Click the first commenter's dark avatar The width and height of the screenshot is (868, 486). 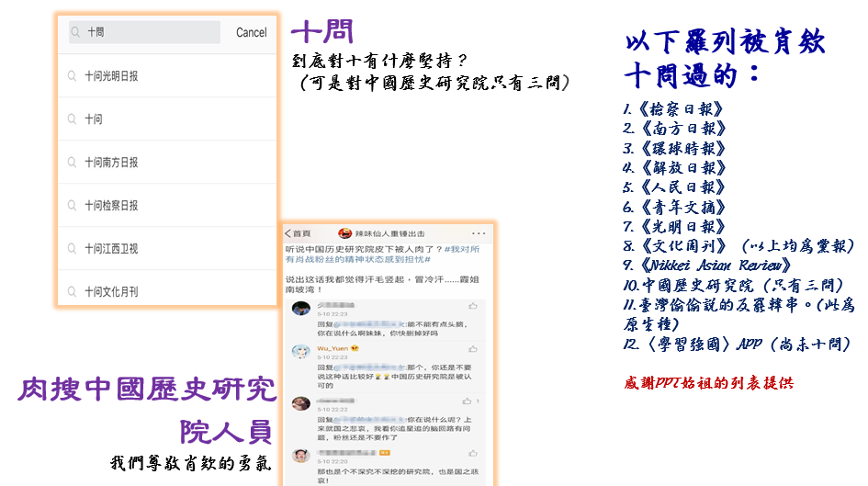click(x=301, y=309)
